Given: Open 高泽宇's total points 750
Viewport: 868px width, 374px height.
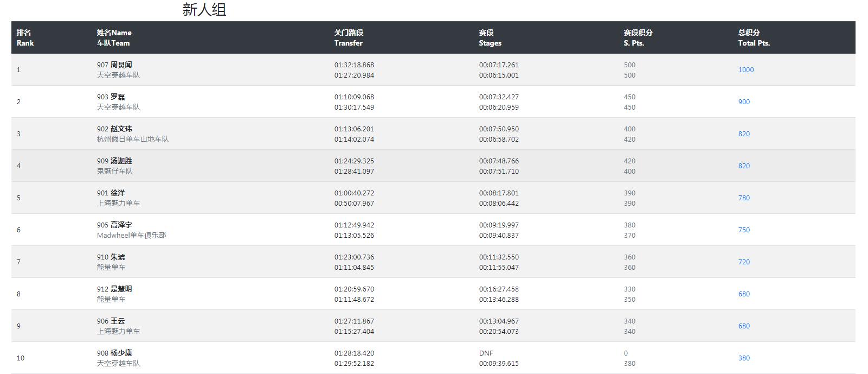Looking at the screenshot, I should click(744, 230).
